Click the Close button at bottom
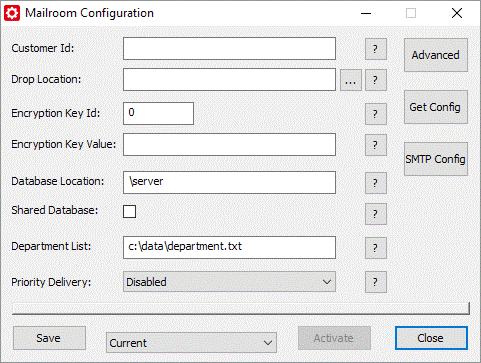The image size is (481, 363). coord(431,338)
